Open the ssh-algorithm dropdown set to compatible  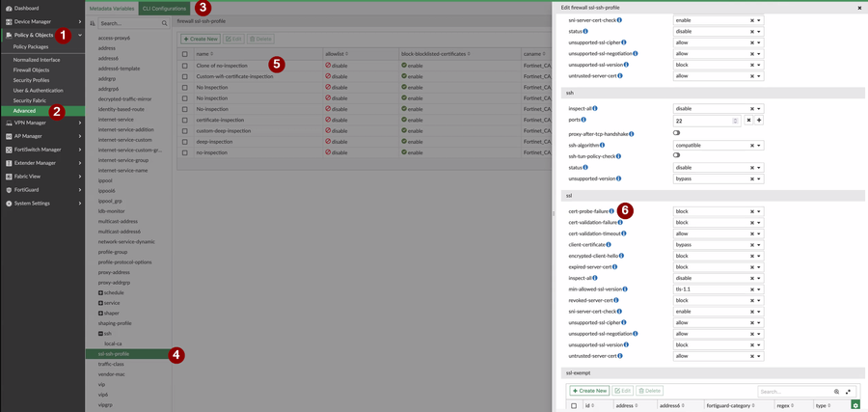pyautogui.click(x=719, y=145)
